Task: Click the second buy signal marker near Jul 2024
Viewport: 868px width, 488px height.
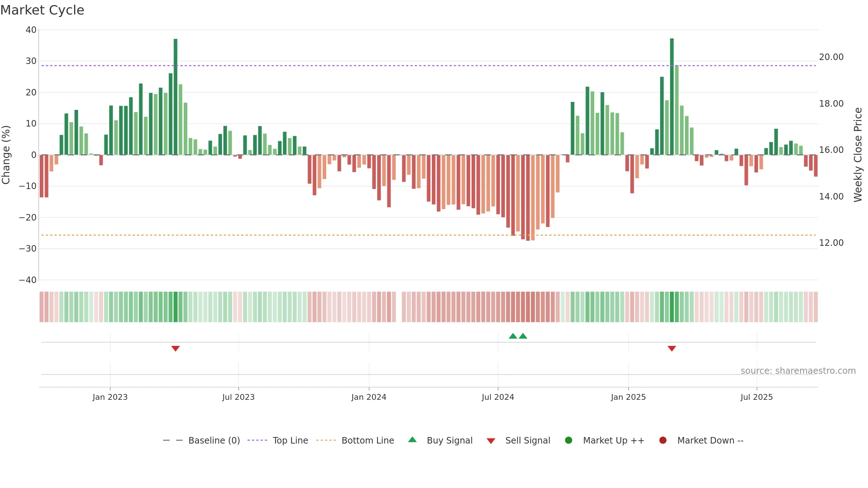Action: [523, 336]
